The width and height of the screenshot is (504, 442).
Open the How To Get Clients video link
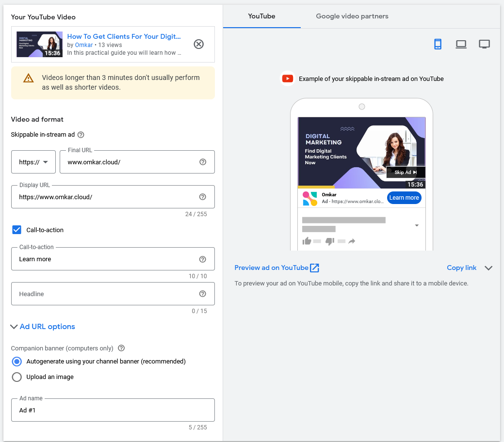[x=124, y=36]
